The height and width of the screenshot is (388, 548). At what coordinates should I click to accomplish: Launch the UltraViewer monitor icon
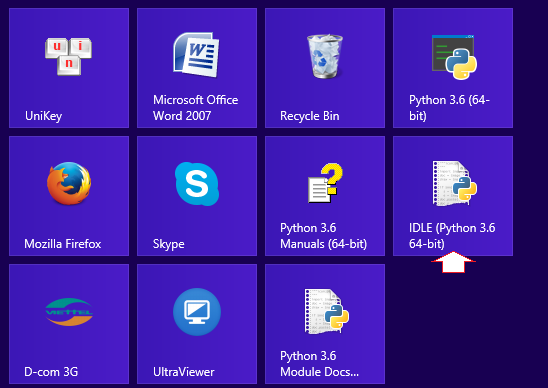197,312
